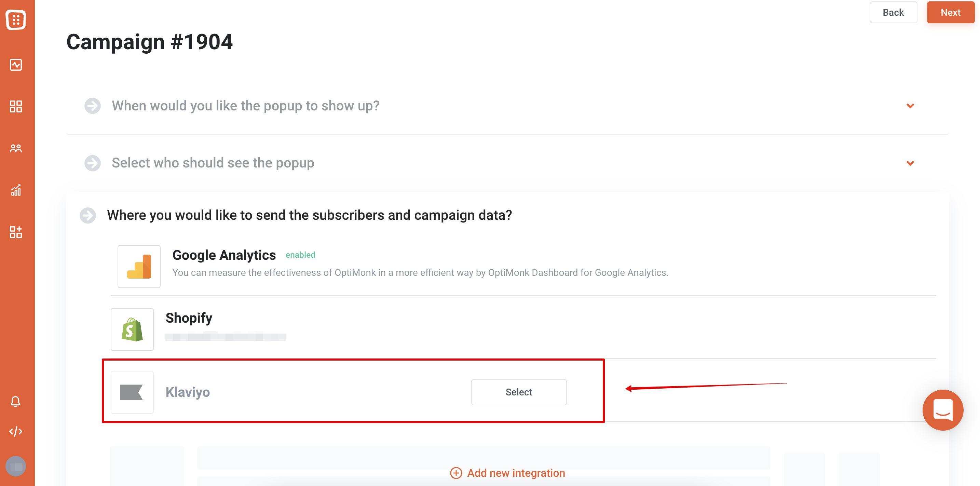
Task: Expand the who-should-see-popup chevron
Action: click(910, 163)
